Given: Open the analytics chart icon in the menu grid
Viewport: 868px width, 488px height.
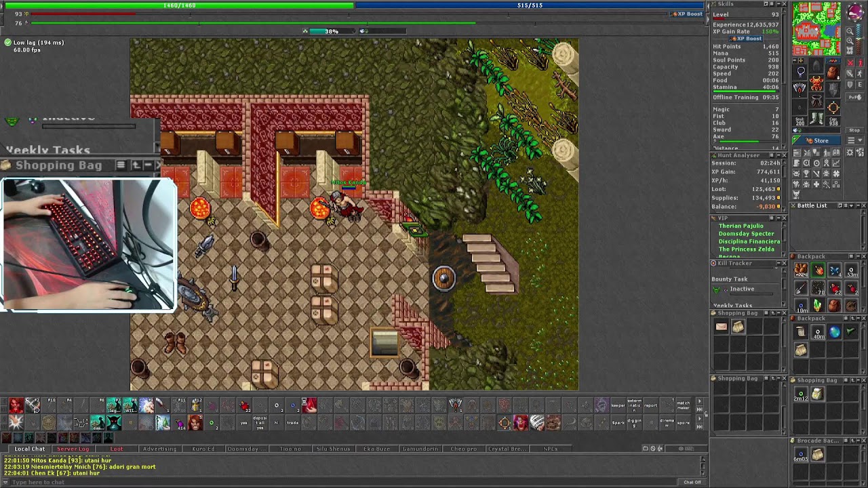Looking at the screenshot, I should 836,163.
